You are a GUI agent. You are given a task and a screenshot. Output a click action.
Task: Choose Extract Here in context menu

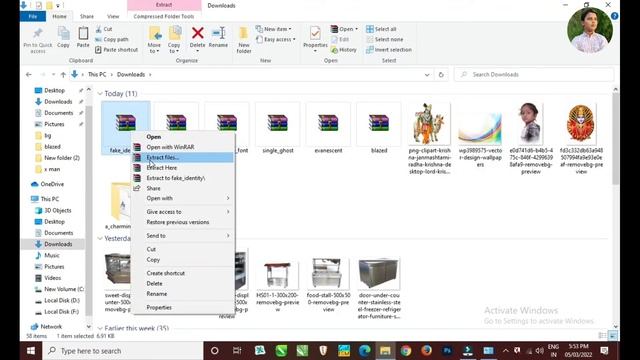183,168
